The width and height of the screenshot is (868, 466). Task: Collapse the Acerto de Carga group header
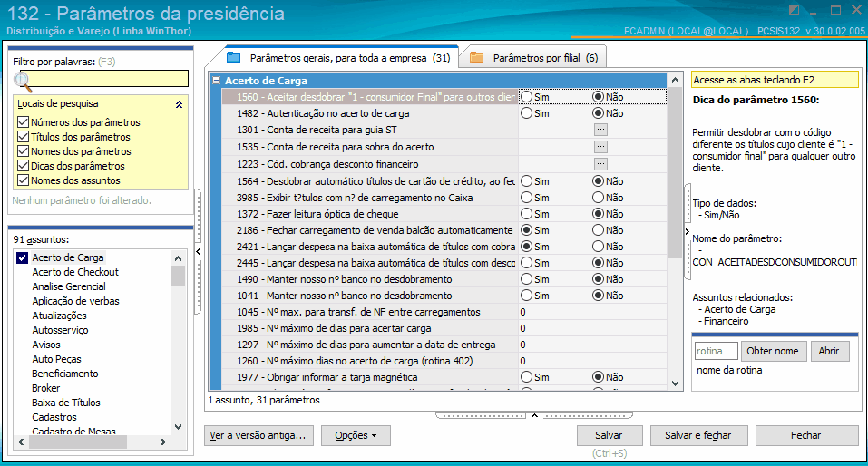point(217,81)
